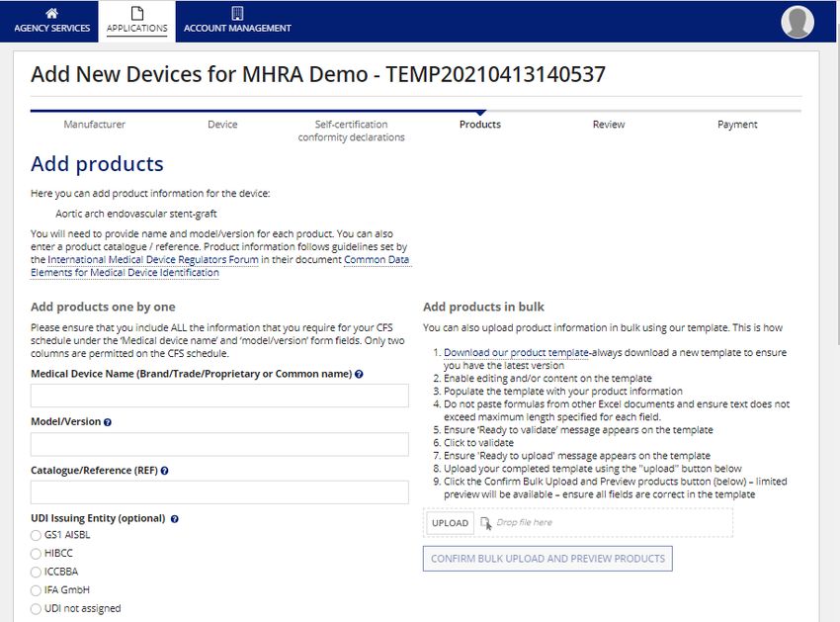Viewport: 840px width, 622px height.
Task: Show help for Catalogue/Reference field
Action: (164, 471)
